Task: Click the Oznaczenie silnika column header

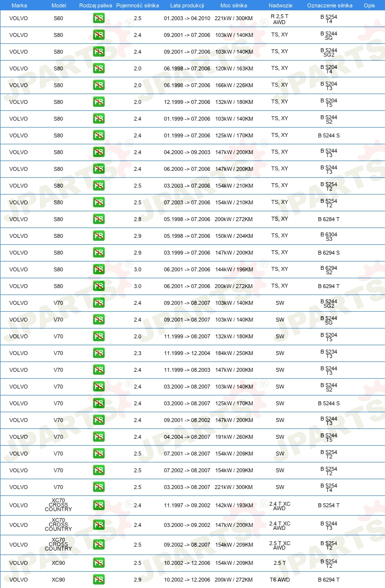Action: (330, 5)
